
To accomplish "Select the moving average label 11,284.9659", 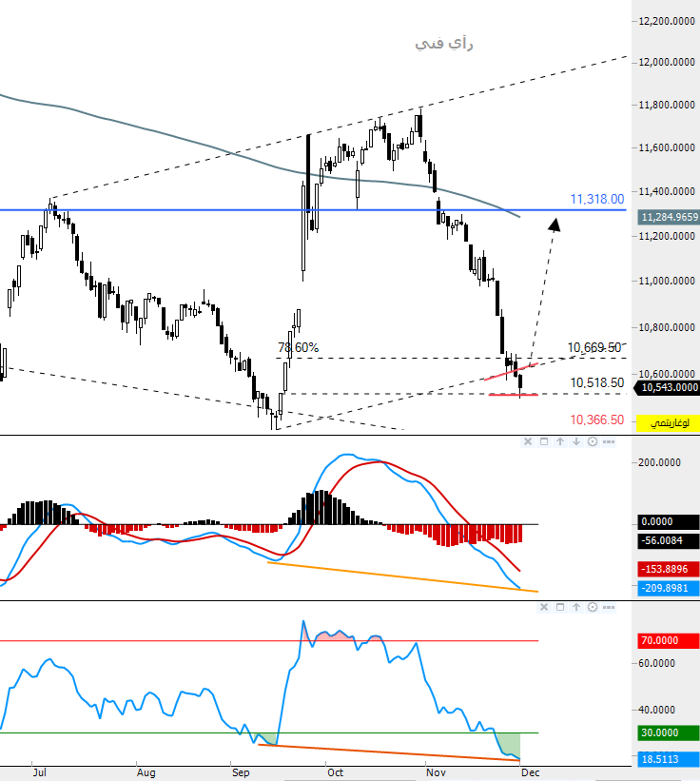I will coord(669,217).
